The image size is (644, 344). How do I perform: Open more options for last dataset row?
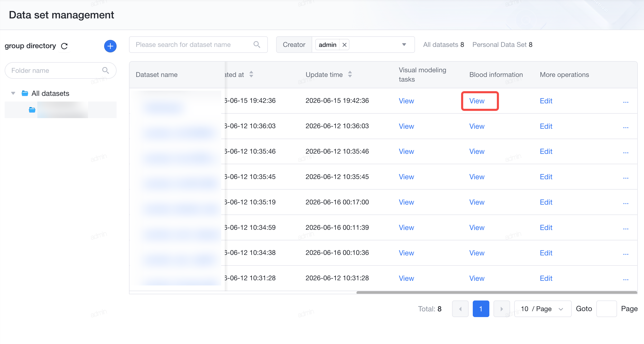626,279
